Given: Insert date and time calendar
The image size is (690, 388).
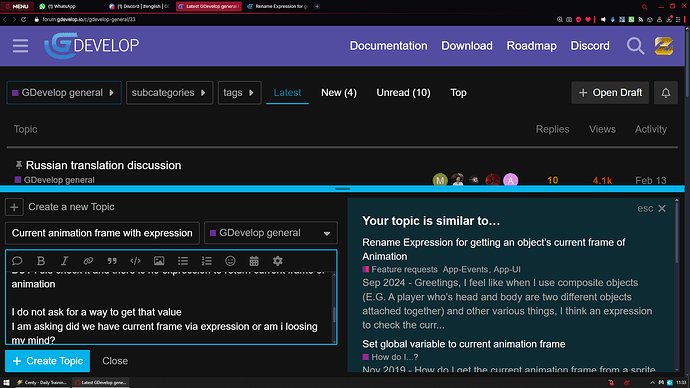Looking at the screenshot, I should tap(254, 261).
